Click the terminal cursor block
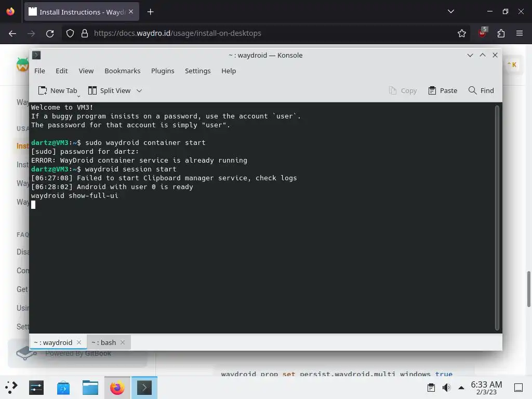Image resolution: width=532 pixels, height=399 pixels. 33,205
